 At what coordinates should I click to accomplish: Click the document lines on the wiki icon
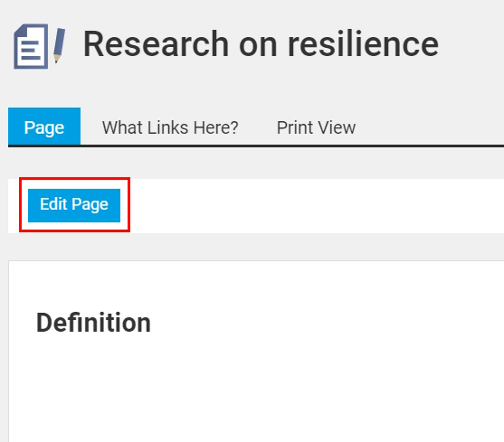tap(31, 50)
